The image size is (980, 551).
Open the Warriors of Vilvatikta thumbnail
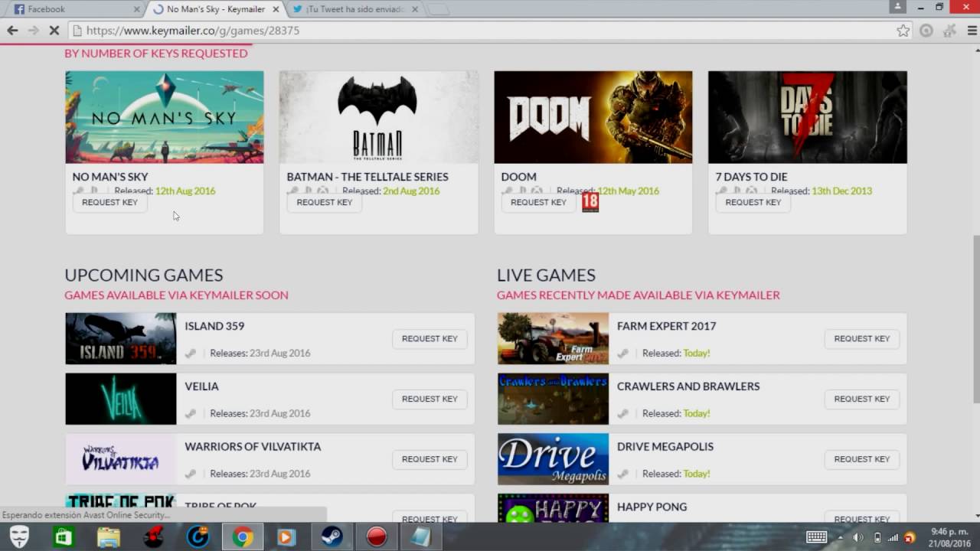[121, 459]
